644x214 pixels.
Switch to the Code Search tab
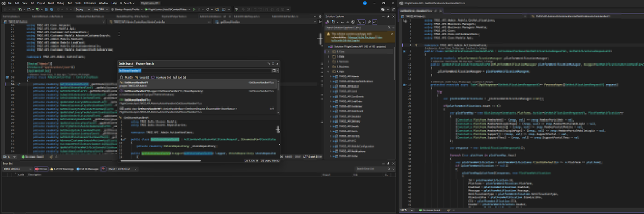pyautogui.click(x=126, y=64)
